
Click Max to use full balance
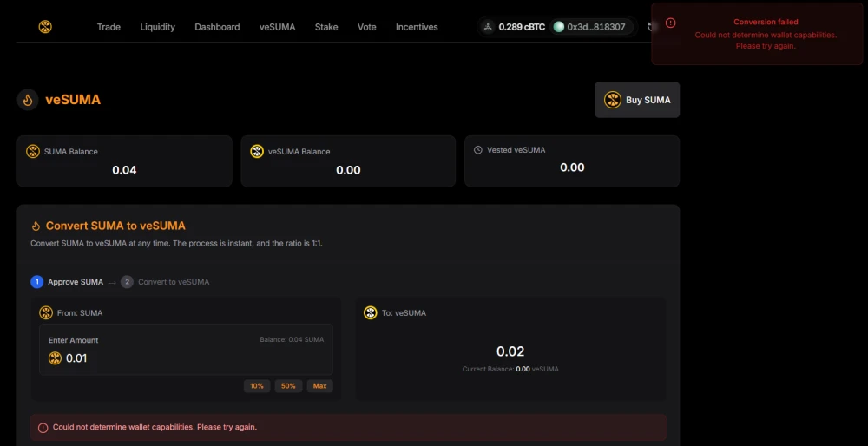coord(319,385)
